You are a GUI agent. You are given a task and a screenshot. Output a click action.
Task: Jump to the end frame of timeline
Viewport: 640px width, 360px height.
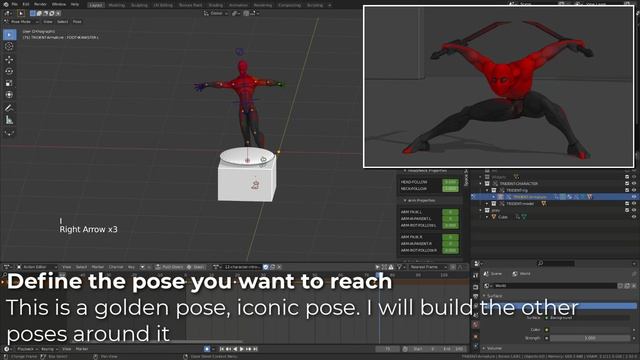[255, 349]
